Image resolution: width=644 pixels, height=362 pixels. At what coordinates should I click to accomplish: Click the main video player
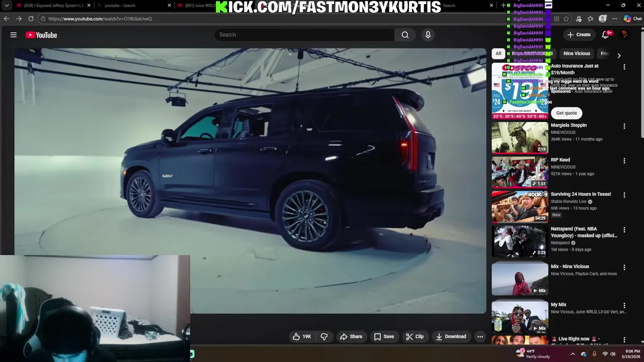[x=250, y=181]
